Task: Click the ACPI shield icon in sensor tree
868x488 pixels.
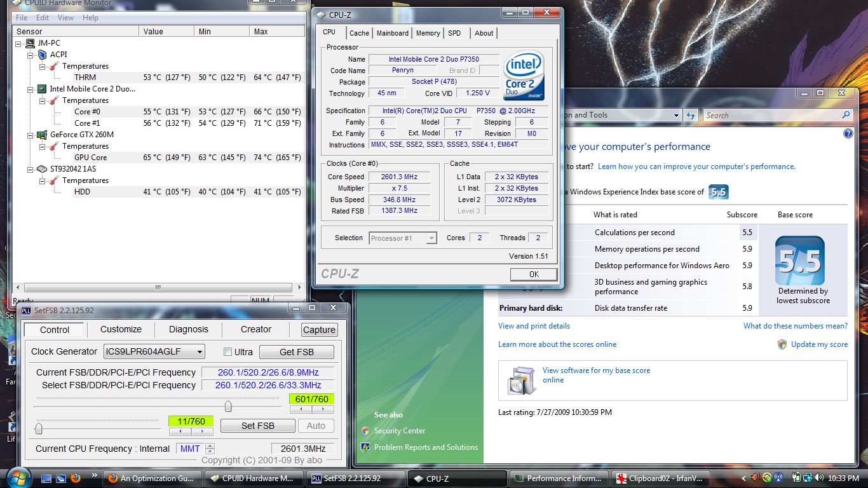Action: [42, 55]
